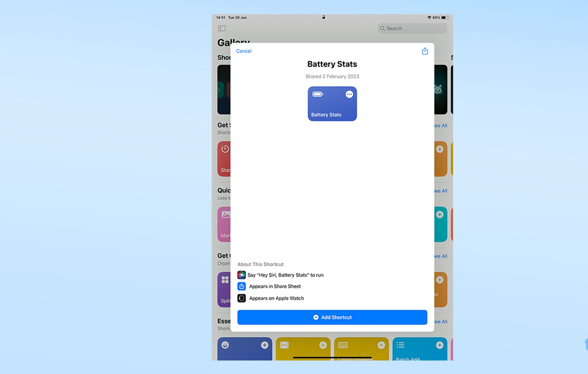Select the list icon on Batch Add card
This screenshot has height=374, width=588.
401,345
